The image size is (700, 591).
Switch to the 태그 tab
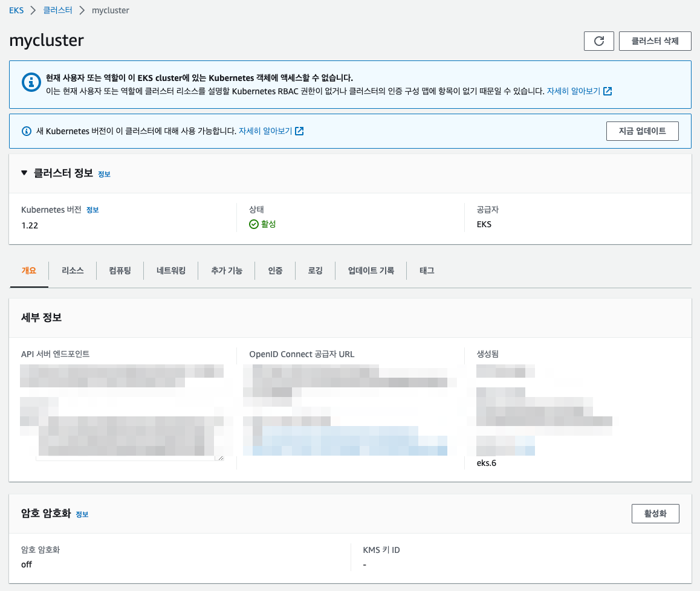point(427,271)
